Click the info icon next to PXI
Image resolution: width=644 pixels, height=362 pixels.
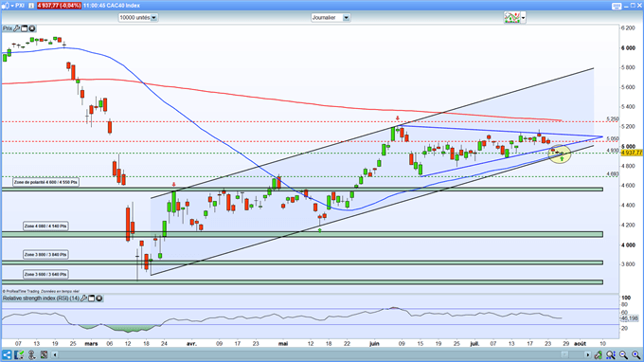coord(31,6)
